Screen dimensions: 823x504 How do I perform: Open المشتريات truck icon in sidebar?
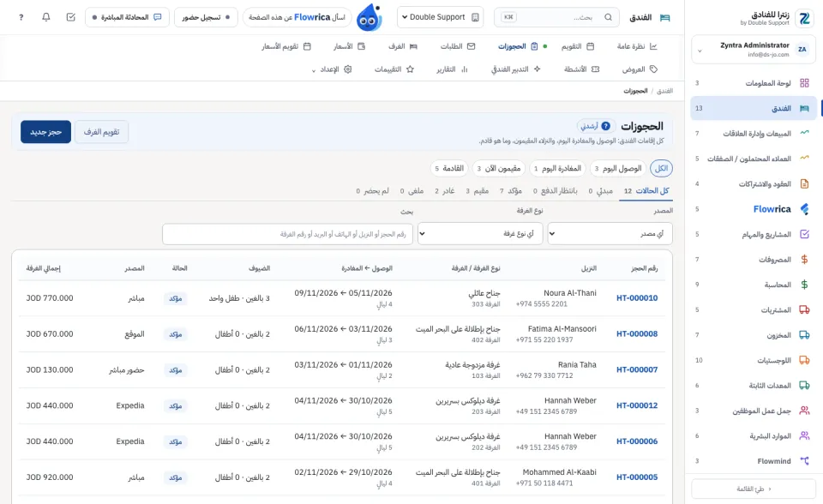[804, 309]
